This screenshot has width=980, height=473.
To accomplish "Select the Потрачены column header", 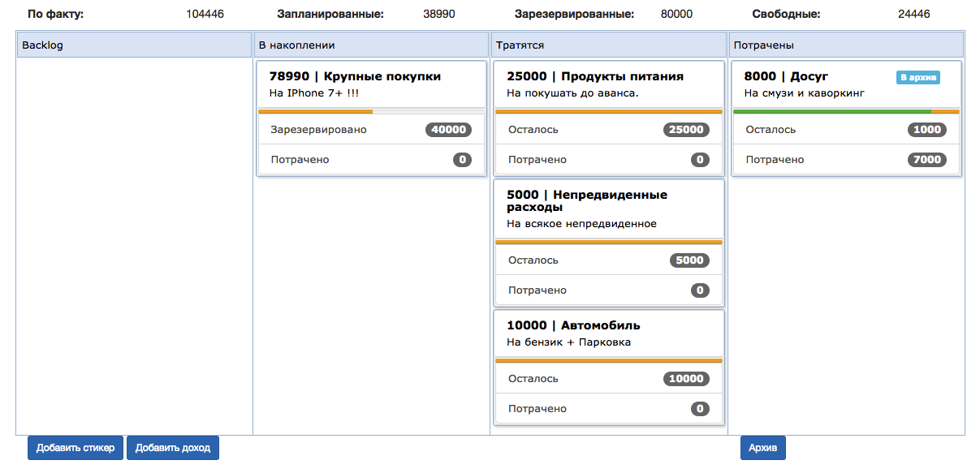I will coord(846,45).
